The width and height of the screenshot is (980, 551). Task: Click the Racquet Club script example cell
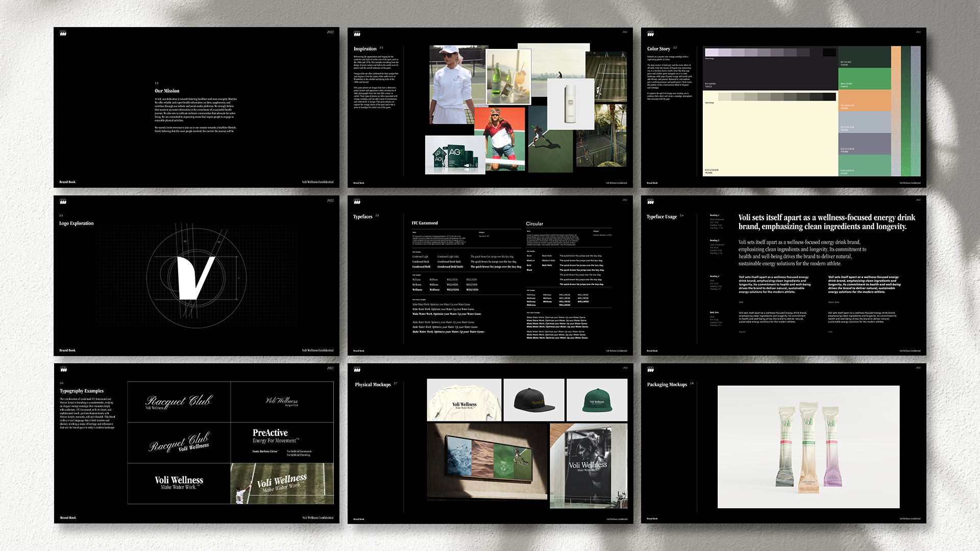(179, 402)
